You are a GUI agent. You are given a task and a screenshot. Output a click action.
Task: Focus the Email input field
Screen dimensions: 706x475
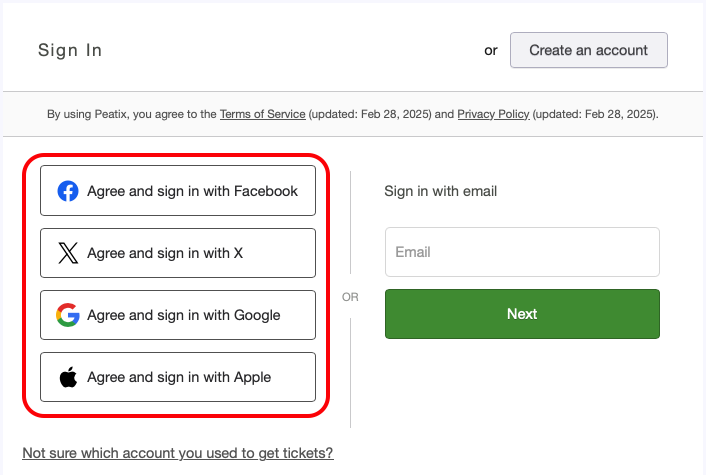point(522,252)
